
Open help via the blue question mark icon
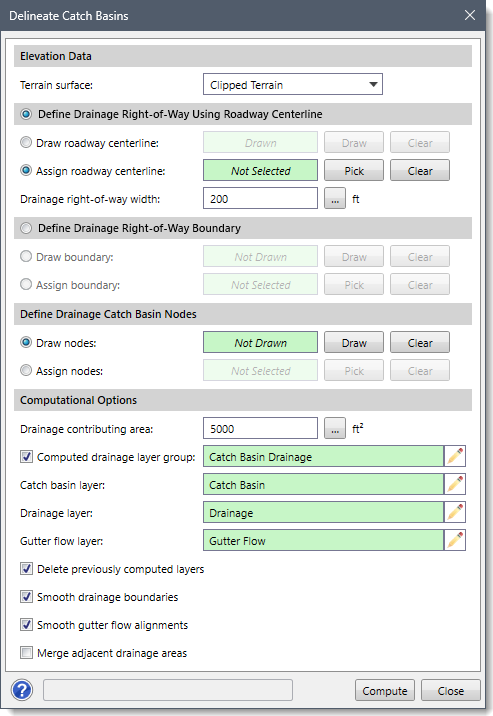pyautogui.click(x=22, y=690)
